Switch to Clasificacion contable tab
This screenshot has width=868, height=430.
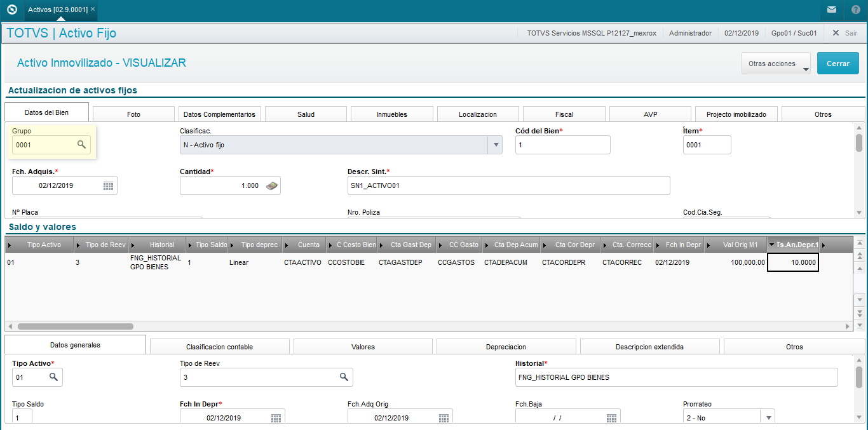[x=219, y=347]
